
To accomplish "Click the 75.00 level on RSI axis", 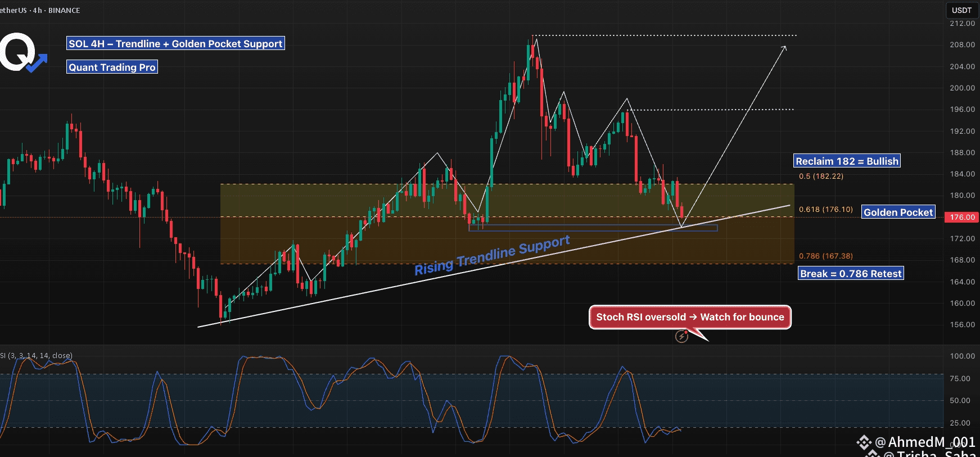I will click(960, 378).
